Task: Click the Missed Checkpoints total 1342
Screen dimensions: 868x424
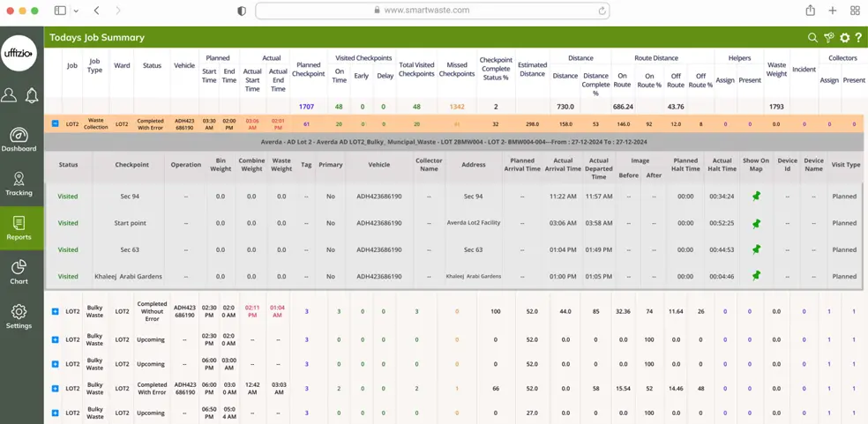Action: point(457,107)
